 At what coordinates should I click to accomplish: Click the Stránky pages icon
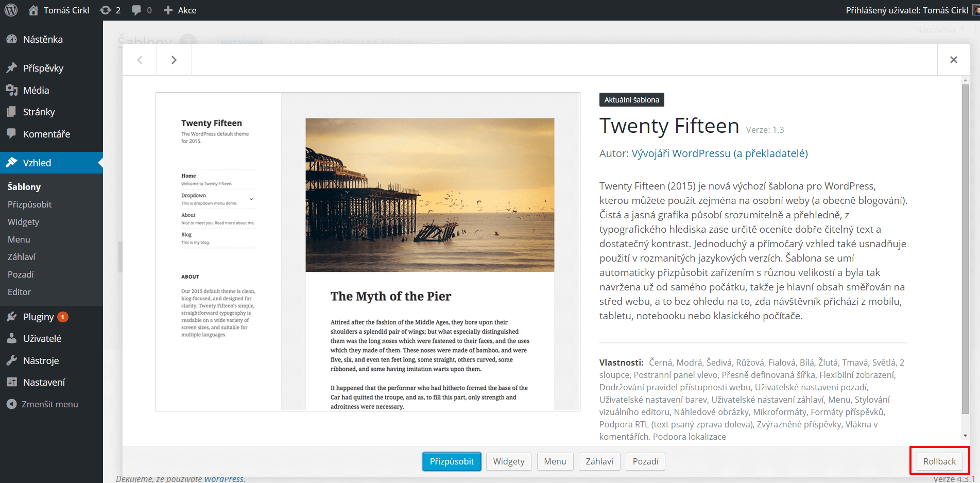pyautogui.click(x=11, y=112)
